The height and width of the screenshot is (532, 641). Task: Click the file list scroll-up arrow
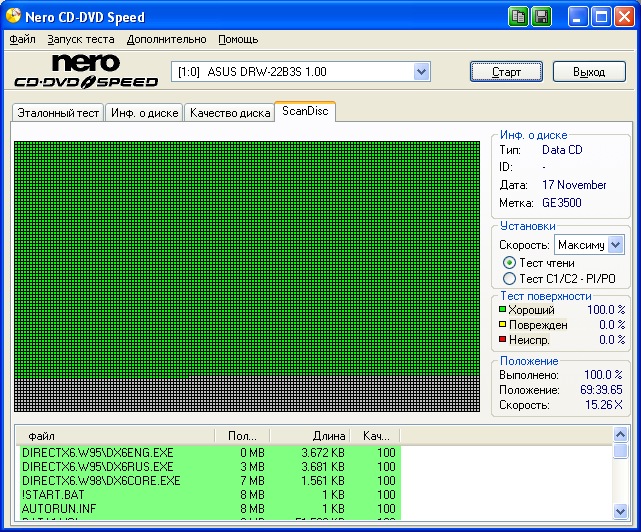(620, 434)
